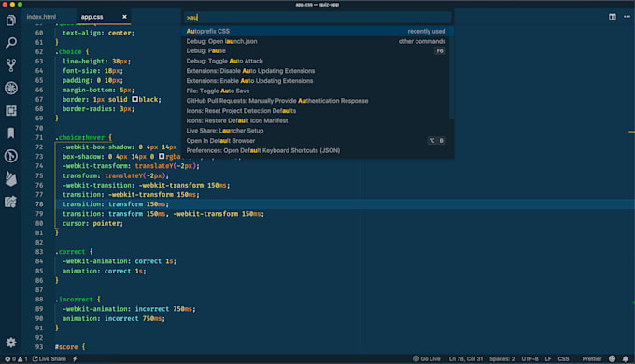Click the rgba color swatch on line 73
The width and height of the screenshot is (635, 364).
[162, 156]
